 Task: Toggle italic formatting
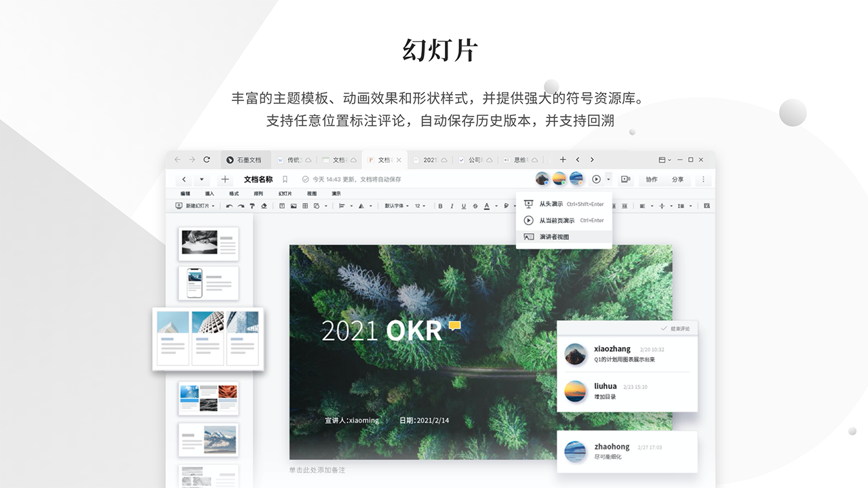(x=452, y=206)
